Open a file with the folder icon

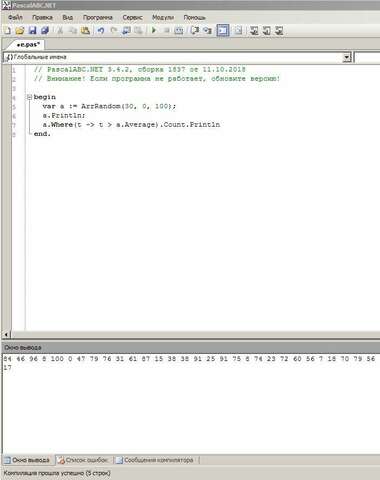(20, 31)
